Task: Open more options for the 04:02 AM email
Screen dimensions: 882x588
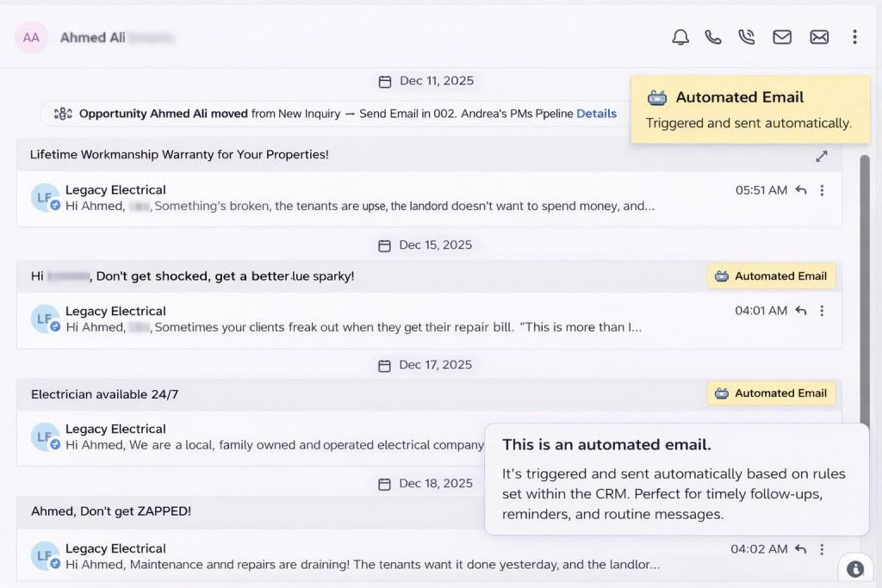Action: click(822, 549)
